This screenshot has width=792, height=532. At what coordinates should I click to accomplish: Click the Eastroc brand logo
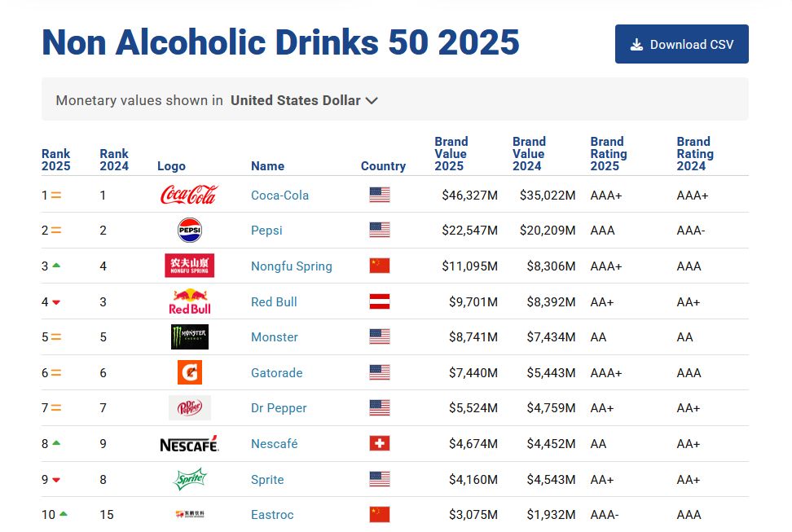tap(189, 515)
